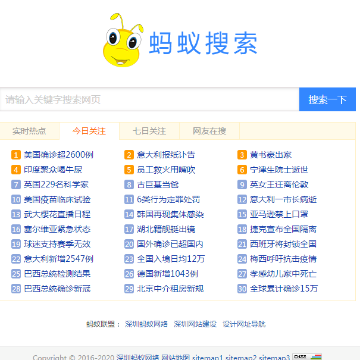Open rank 25 topic 巴西总统检测结果
Image resolution: width=360 pixels, height=360 pixels.
click(57, 273)
